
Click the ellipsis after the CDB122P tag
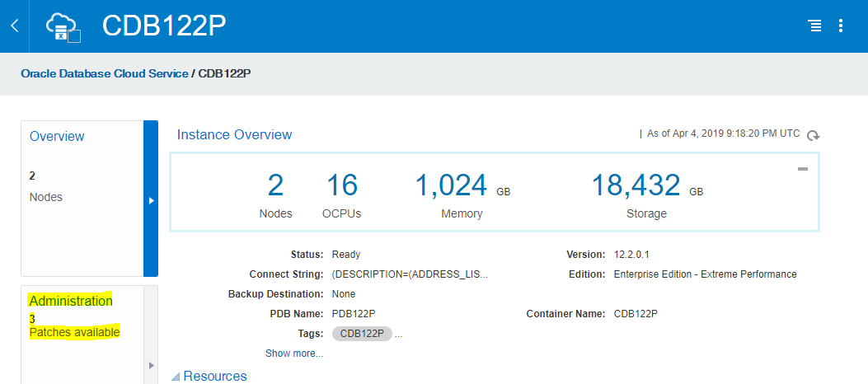point(399,334)
